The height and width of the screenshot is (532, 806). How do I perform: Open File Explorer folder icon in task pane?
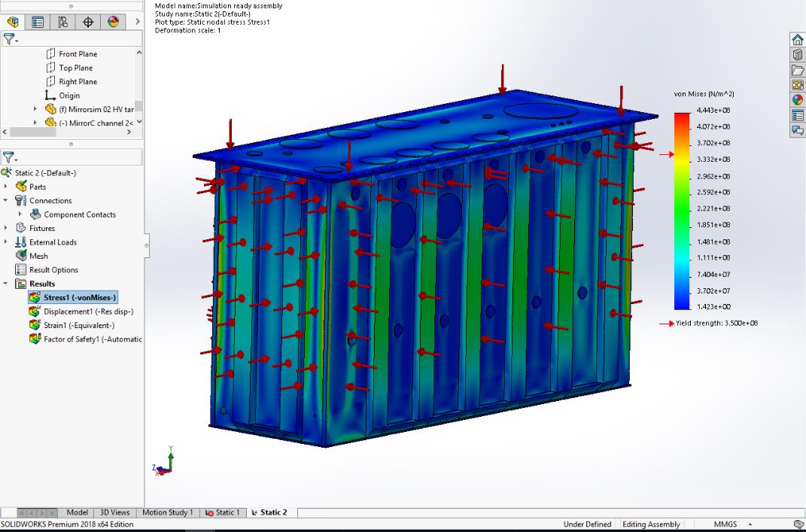click(797, 70)
